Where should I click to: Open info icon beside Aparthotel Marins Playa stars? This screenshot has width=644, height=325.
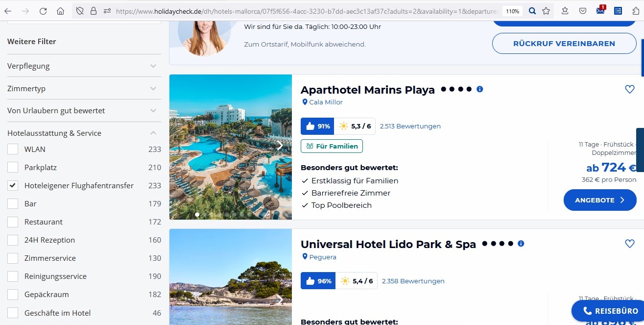pyautogui.click(x=480, y=89)
